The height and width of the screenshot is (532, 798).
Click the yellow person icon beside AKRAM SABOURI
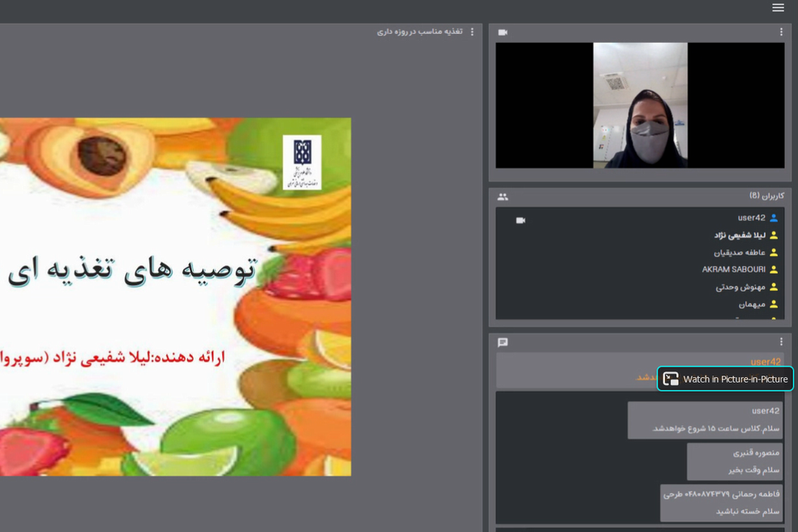tap(774, 270)
